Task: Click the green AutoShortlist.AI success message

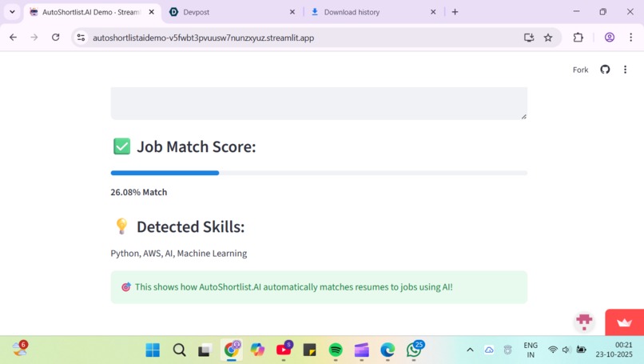Action: [x=319, y=287]
